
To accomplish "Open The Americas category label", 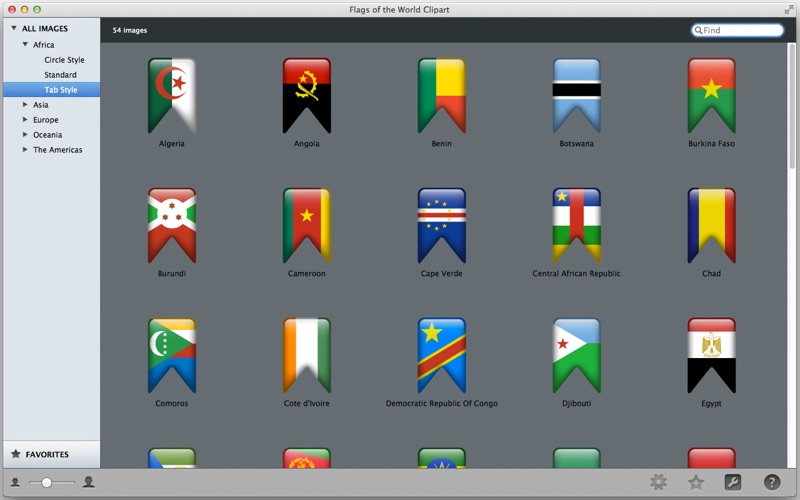I will [58, 149].
